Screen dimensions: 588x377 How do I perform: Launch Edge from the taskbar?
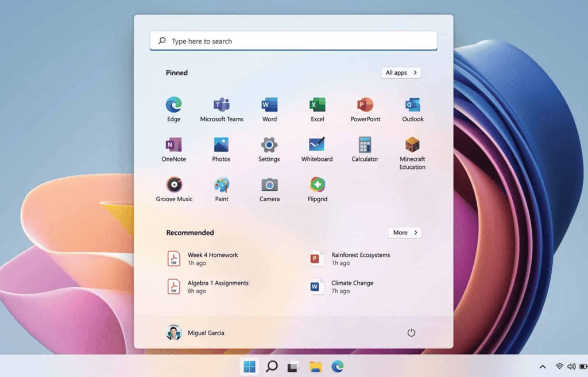[338, 367]
